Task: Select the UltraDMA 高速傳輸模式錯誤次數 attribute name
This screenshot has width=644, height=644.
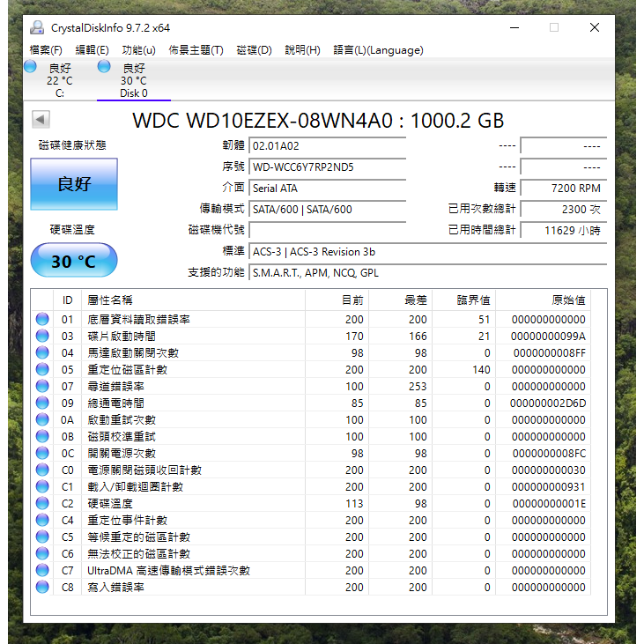Action: pyautogui.click(x=168, y=571)
